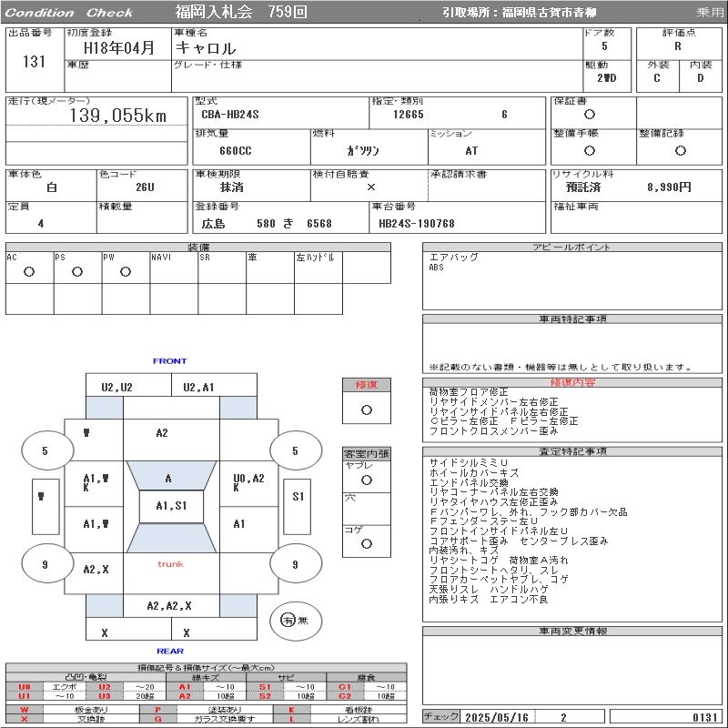Select the hood panel labeled A2

coord(161,433)
